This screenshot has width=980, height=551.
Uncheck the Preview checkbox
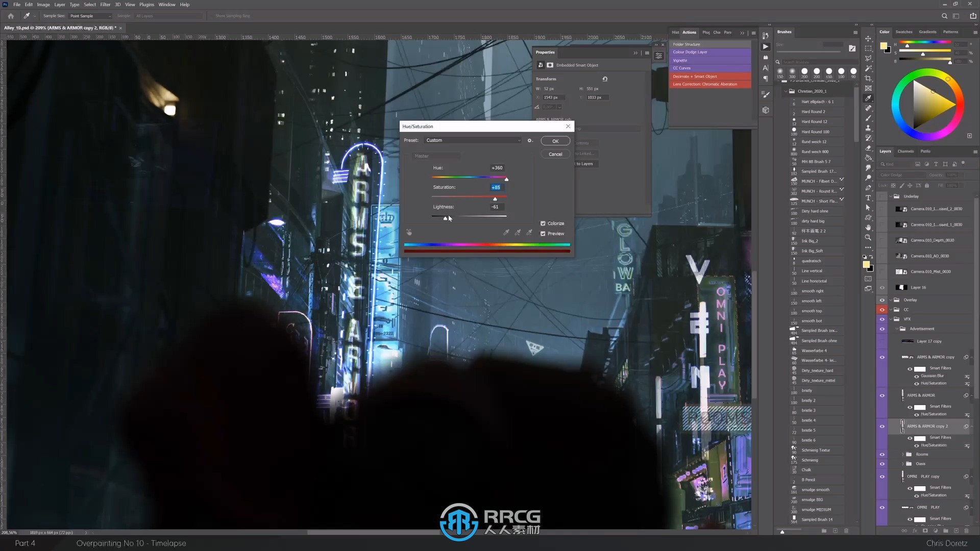tap(543, 234)
